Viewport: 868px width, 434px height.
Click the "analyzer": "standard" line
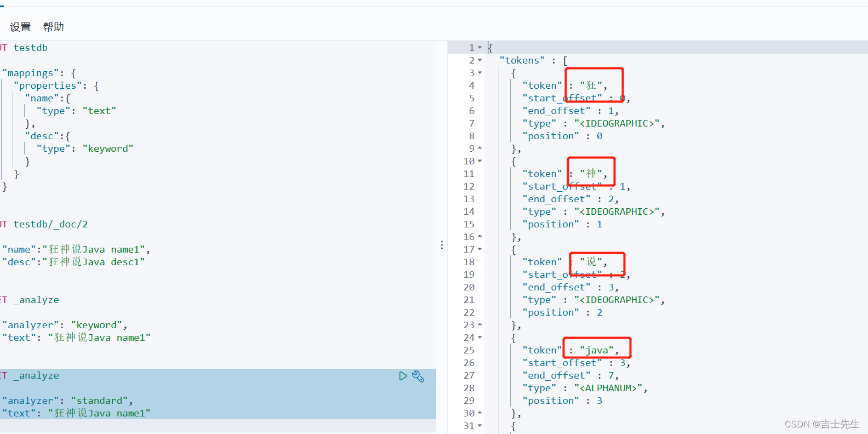click(67, 401)
